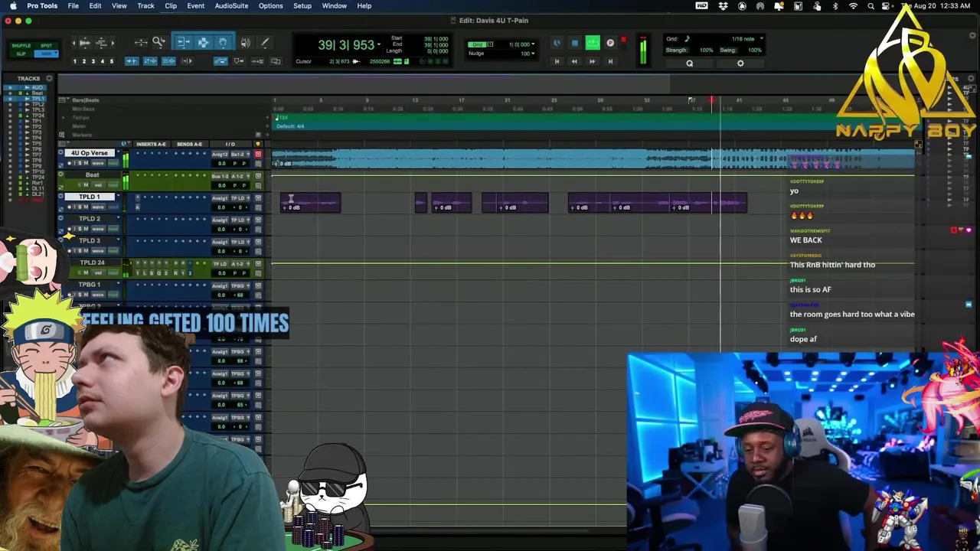Open 4U Op Verse track view selector

tap(100, 163)
